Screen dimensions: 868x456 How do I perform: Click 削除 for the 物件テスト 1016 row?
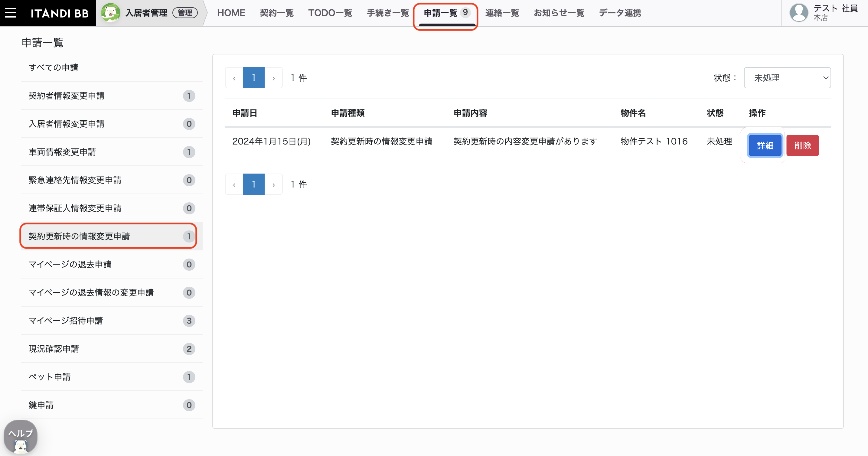coord(802,145)
